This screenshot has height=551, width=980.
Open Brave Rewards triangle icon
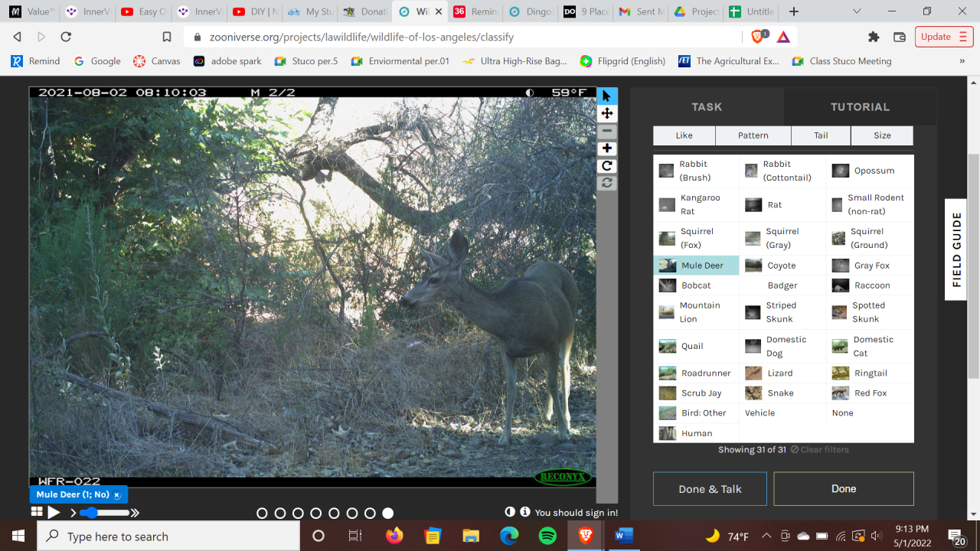click(x=783, y=37)
